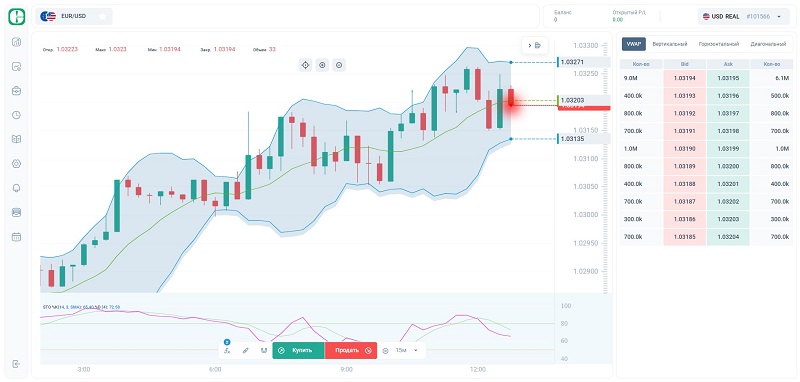Open the 15м timeframe dropdown
Viewport: 800px width, 382px height.
(407, 350)
